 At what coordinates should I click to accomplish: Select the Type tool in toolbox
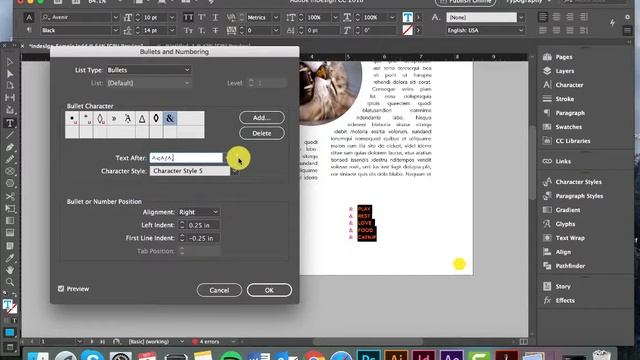[10, 123]
